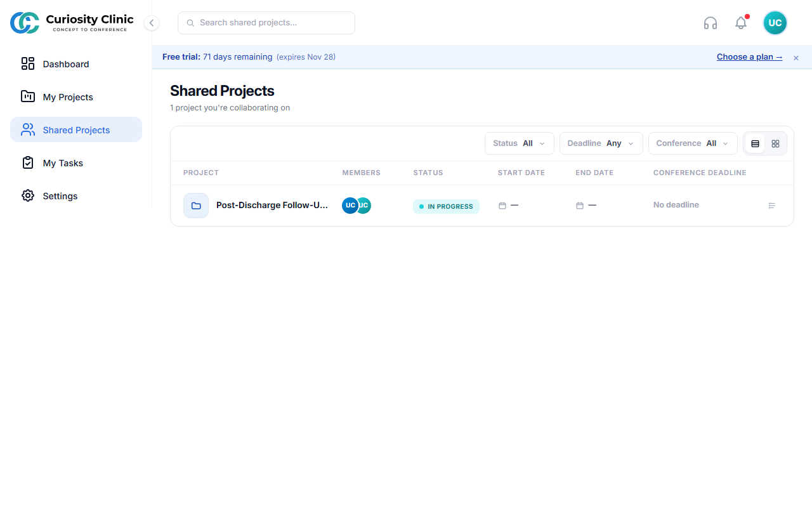Switch to grid view
Viewport: 812px width, 526px height.
[775, 143]
